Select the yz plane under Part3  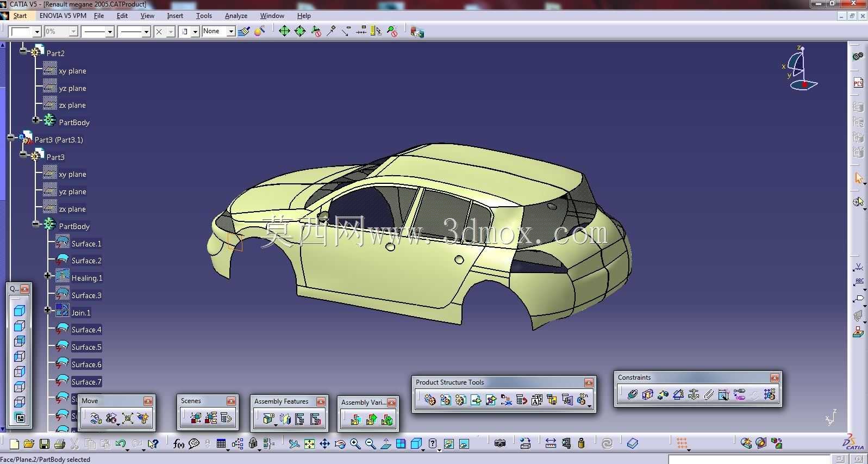click(72, 191)
